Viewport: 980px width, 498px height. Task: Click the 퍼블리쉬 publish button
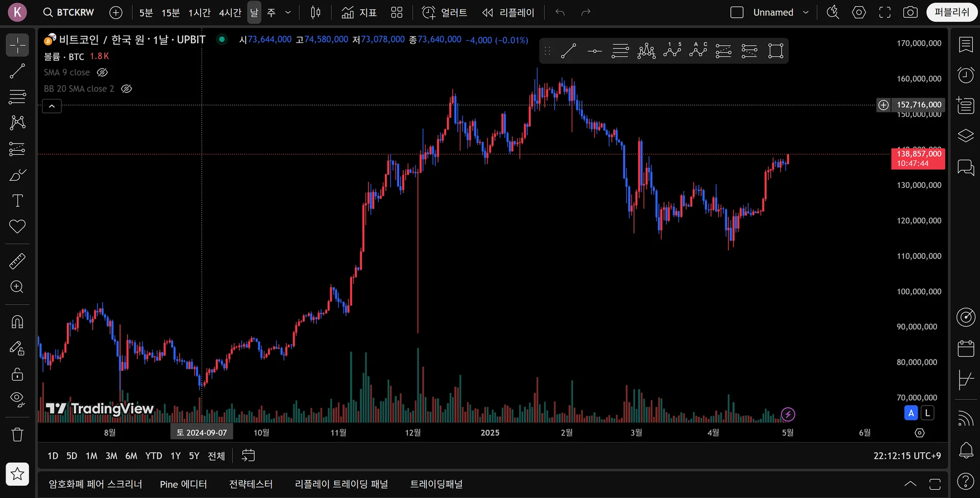(951, 12)
